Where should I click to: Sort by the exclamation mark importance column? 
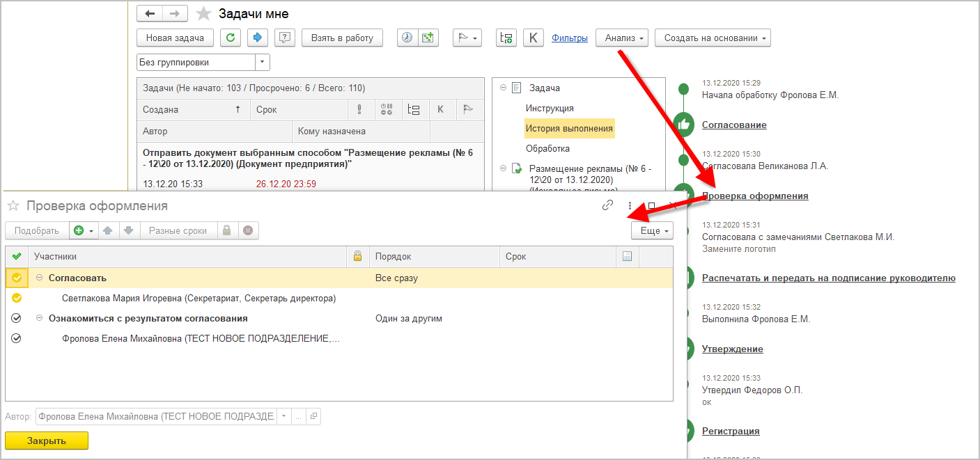(x=359, y=109)
